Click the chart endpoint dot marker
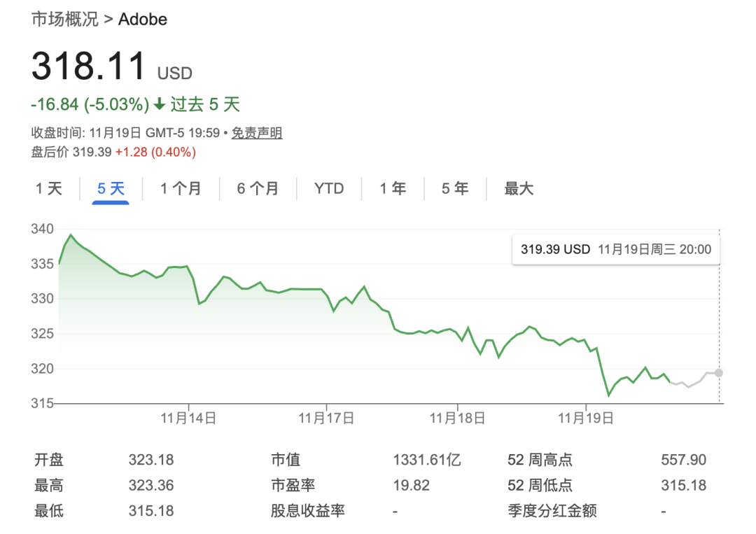The image size is (756, 534). pos(719,373)
